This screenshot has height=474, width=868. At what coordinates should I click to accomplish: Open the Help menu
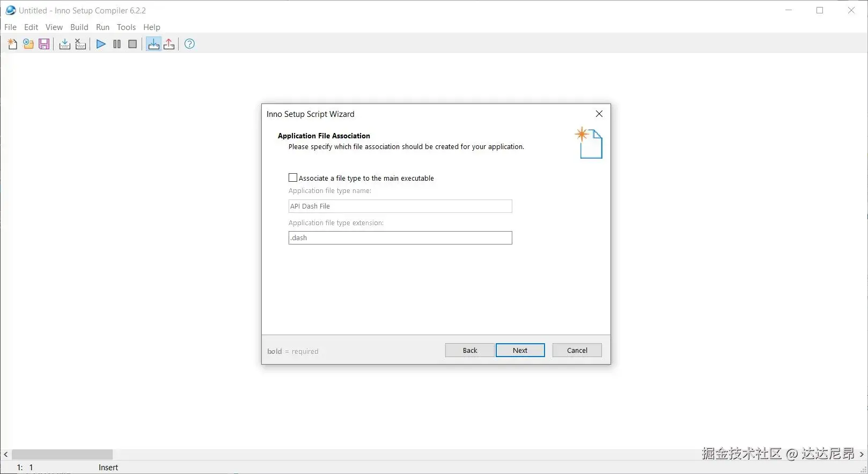(152, 27)
